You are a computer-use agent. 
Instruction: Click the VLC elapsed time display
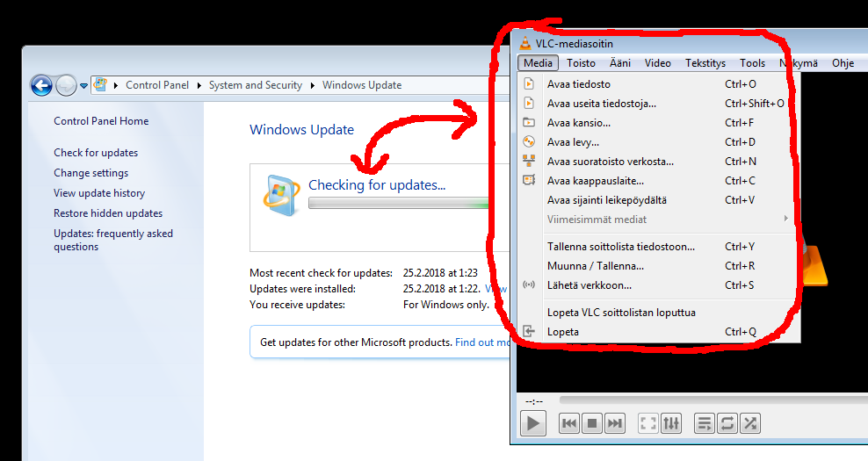tap(534, 401)
